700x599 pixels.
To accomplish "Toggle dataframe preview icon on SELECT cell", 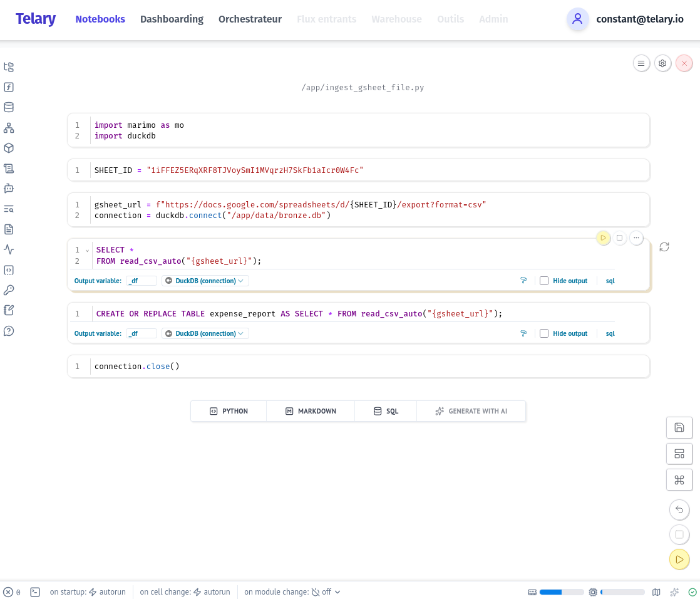I will click(523, 281).
